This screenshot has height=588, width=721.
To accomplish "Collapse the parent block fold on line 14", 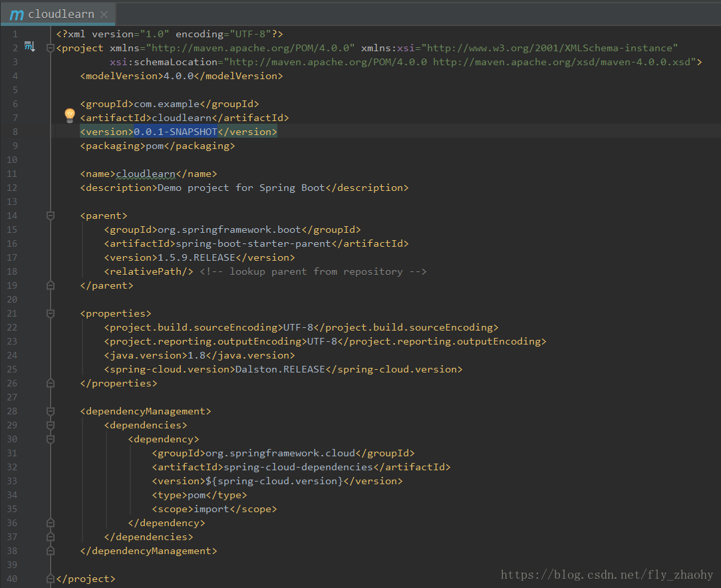I will (x=51, y=216).
